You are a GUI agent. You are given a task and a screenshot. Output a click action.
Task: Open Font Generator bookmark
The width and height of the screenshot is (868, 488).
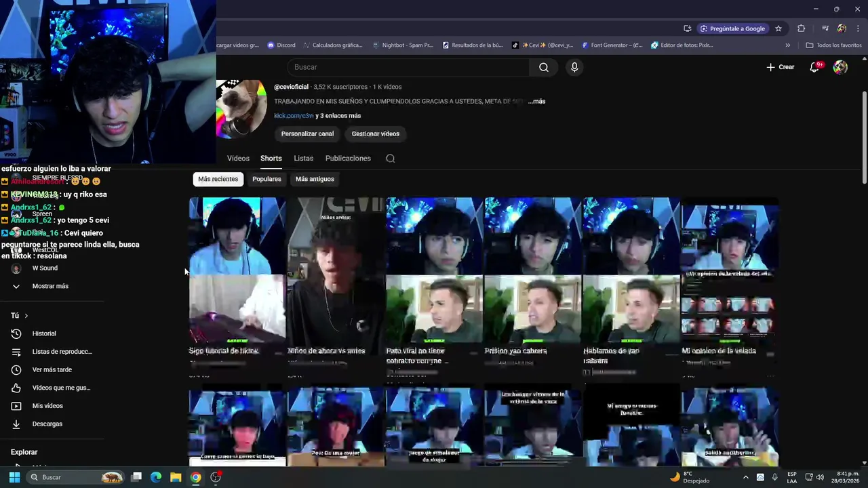612,45
